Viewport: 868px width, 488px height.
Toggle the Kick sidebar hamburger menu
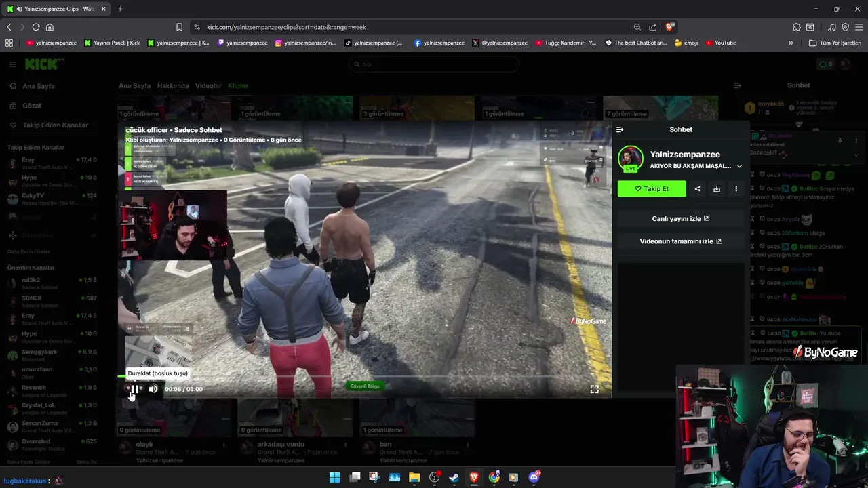pos(13,64)
